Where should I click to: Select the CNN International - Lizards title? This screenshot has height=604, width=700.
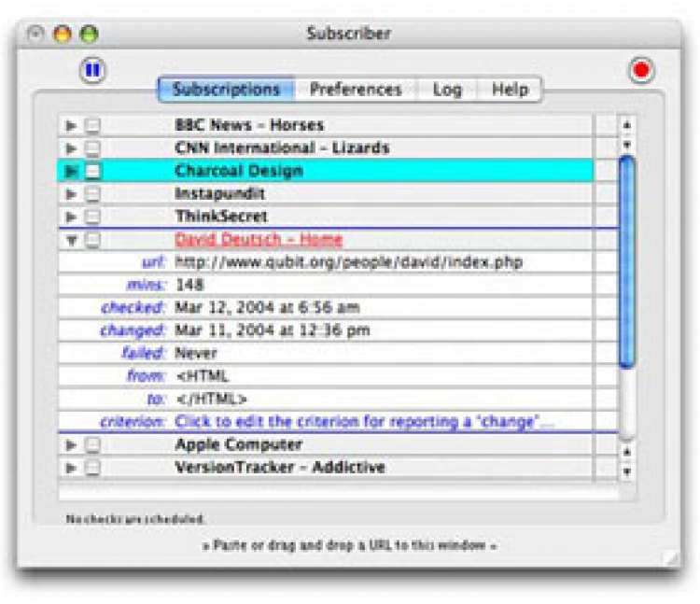282,147
